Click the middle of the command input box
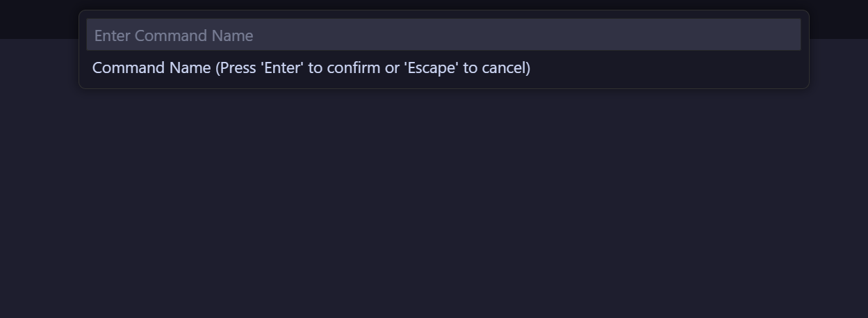 (x=443, y=35)
